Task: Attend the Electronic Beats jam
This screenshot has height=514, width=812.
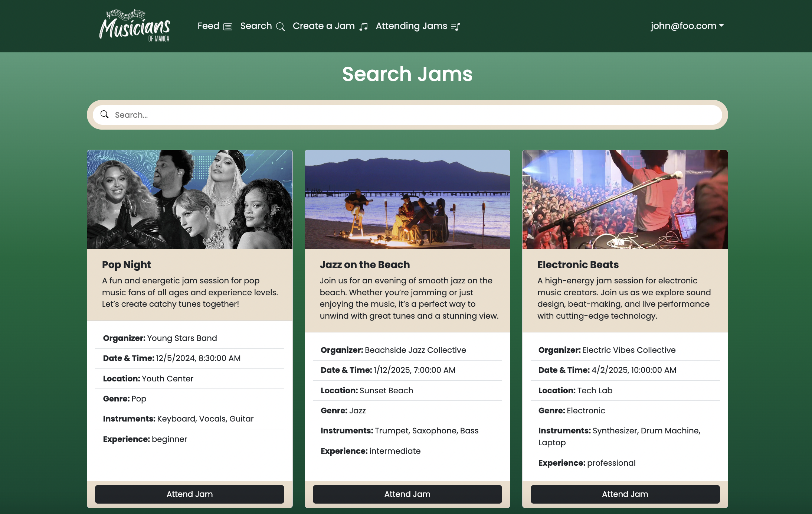Action: 625,494
